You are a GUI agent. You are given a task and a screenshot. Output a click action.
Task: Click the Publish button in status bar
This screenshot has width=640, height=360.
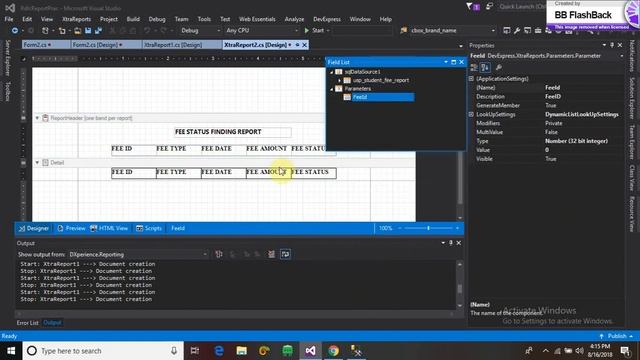pyautogui.click(x=616, y=336)
